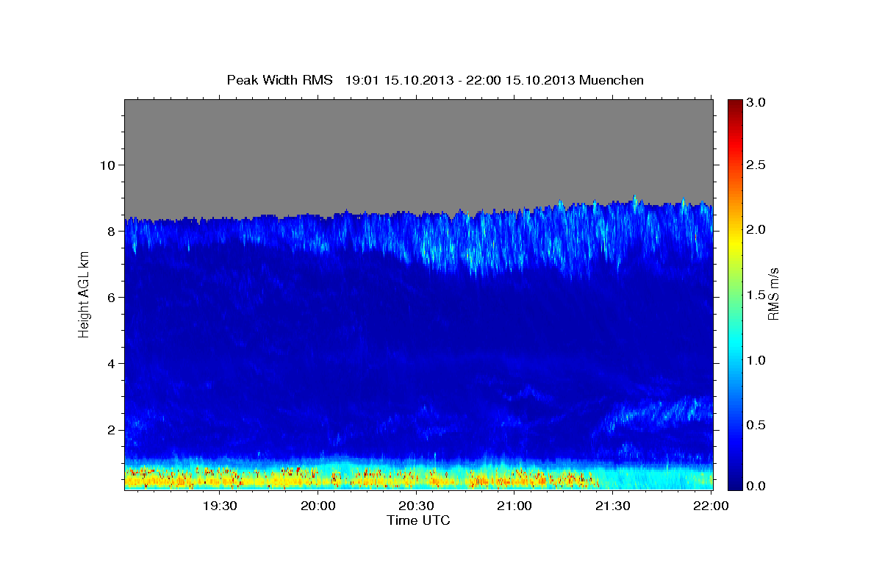Click the colorbar value 0.0

coord(755,486)
